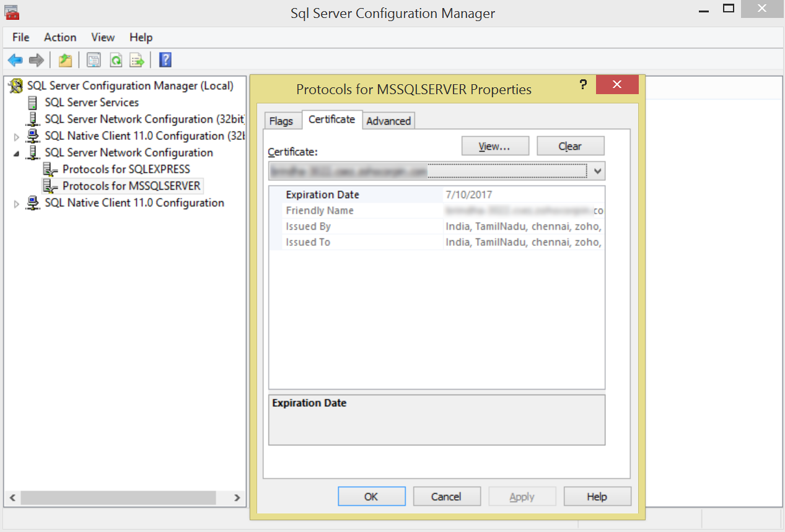Click the Protocols for MSSQLSERVER icon
The width and height of the screenshot is (785, 532).
(x=50, y=186)
